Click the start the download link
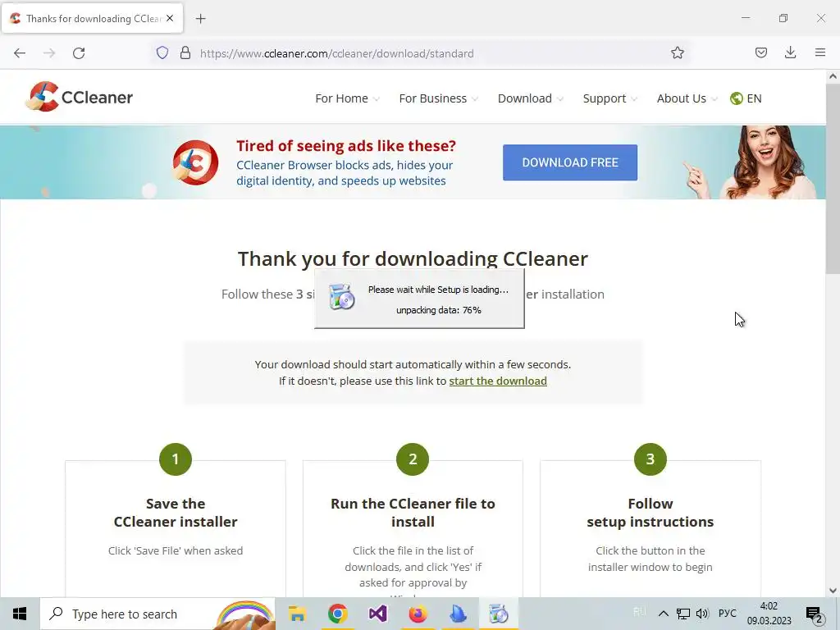Viewport: 840px width, 630px height. point(498,381)
